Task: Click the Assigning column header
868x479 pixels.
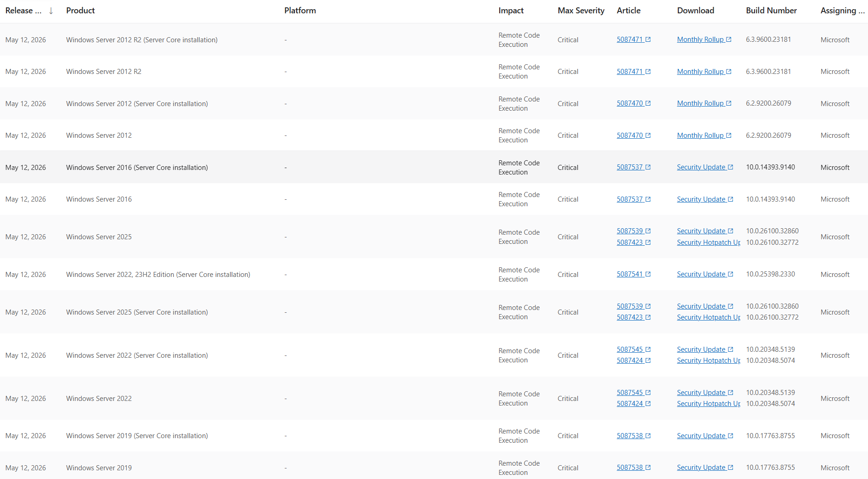Action: (843, 11)
